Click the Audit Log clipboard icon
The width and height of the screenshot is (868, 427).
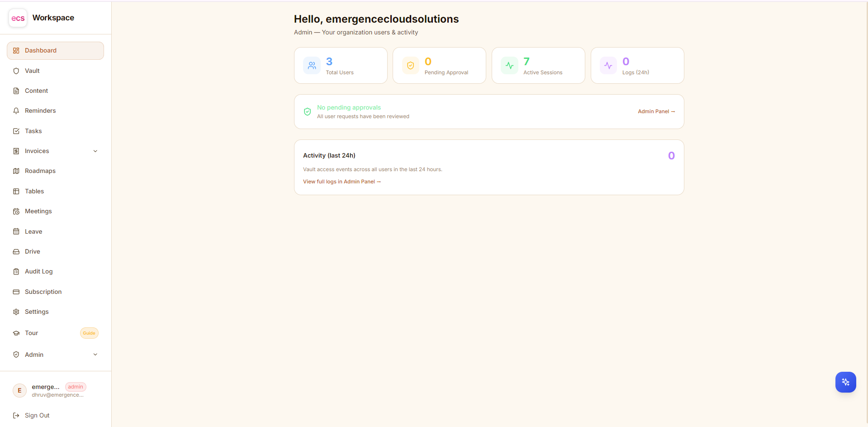point(16,272)
